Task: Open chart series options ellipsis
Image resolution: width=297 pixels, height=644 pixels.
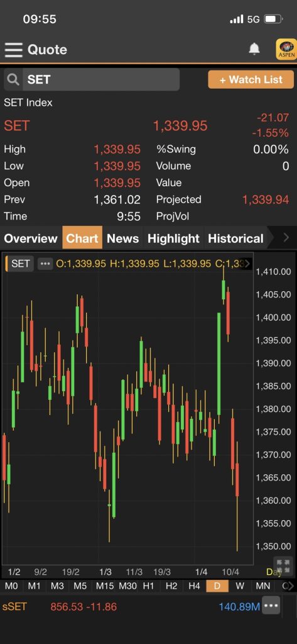Action: [45, 264]
